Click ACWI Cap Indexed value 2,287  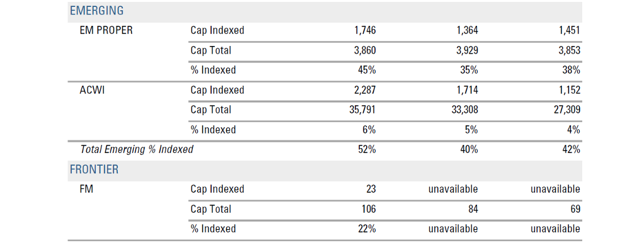click(365, 90)
